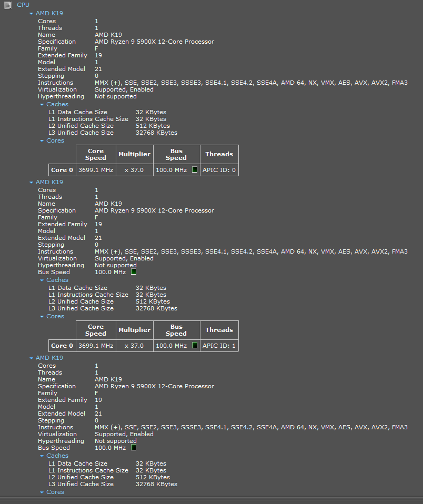Click Bus Speed header in second cores table
Image resolution: width=423 pixels, height=504 pixels.
click(x=176, y=330)
